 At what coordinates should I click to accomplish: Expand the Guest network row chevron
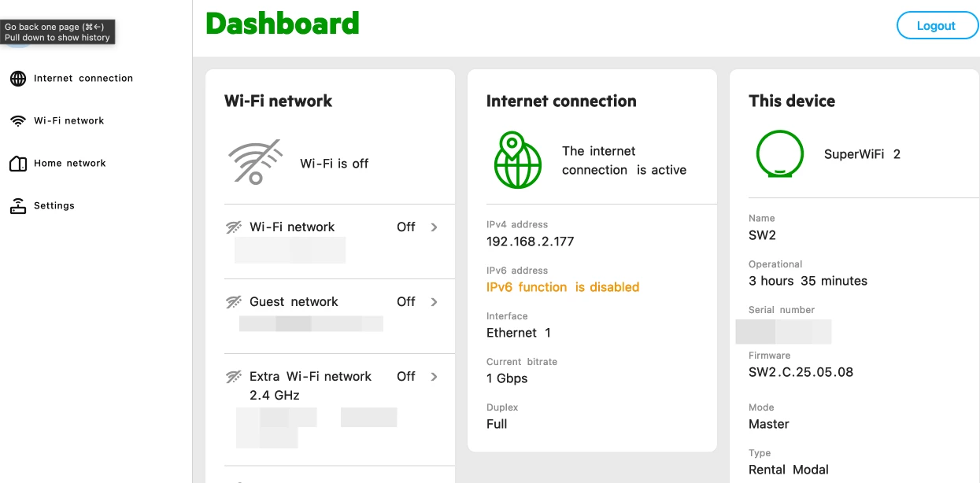434,302
